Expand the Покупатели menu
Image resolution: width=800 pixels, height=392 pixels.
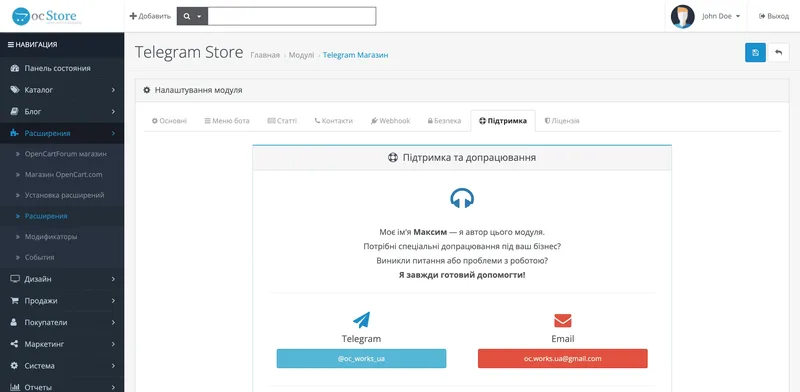tap(62, 323)
